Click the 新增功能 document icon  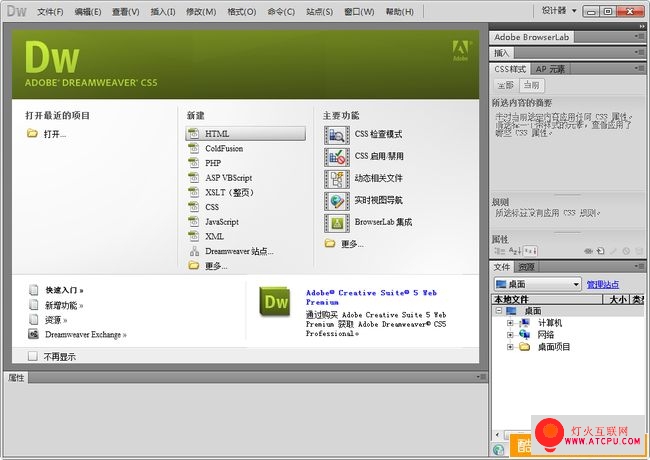point(34,305)
